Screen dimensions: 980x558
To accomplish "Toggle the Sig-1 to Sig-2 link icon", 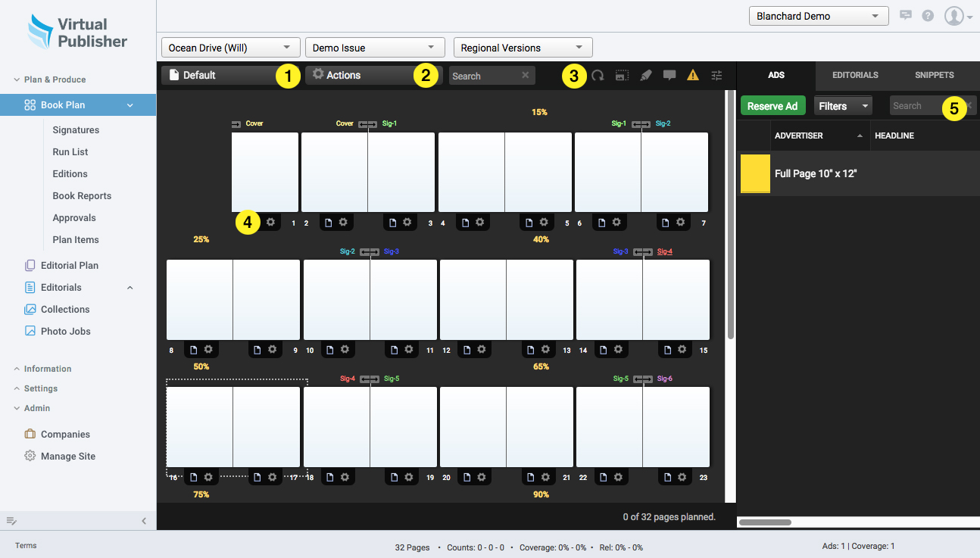I will point(641,123).
